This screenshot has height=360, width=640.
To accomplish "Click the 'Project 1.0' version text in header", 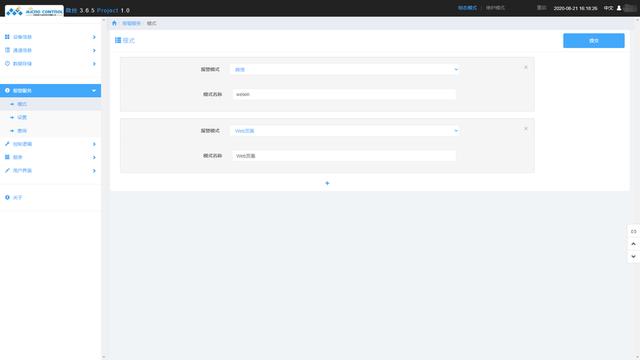I will (113, 10).
